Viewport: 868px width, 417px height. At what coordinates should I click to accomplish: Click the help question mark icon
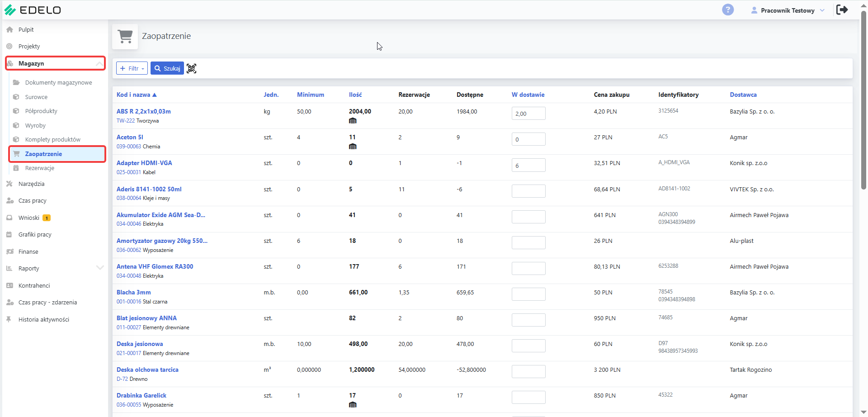click(728, 9)
